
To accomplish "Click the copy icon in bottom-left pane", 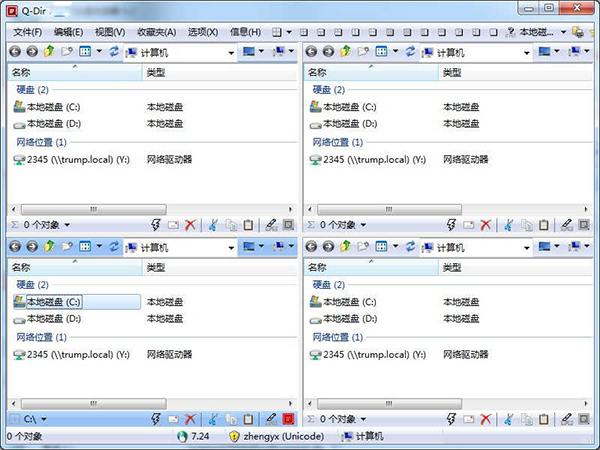I will (231, 419).
